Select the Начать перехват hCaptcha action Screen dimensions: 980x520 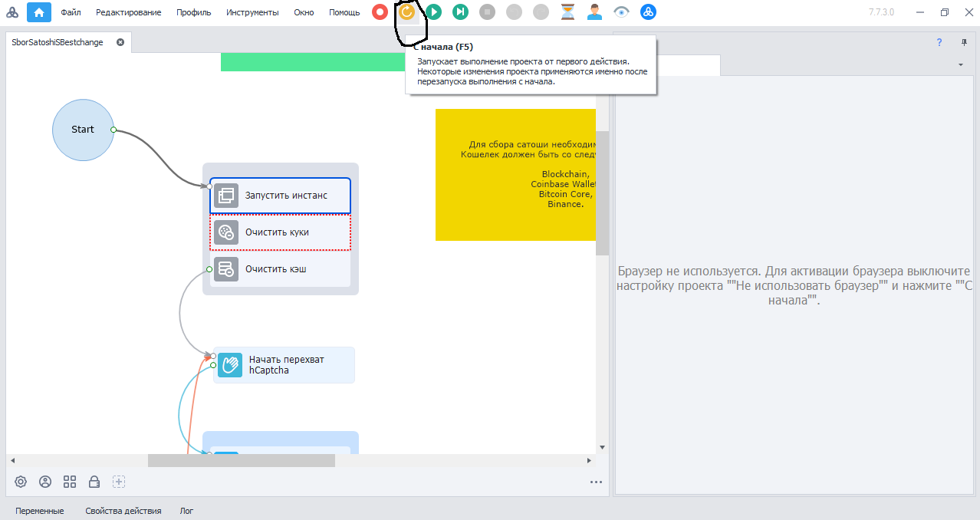pyautogui.click(x=284, y=365)
